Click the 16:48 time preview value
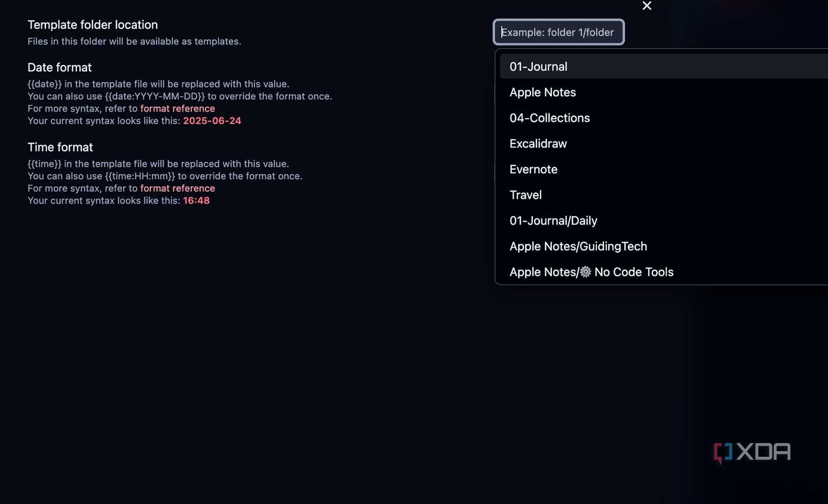Screen dimensions: 828x504 pyautogui.click(x=197, y=201)
